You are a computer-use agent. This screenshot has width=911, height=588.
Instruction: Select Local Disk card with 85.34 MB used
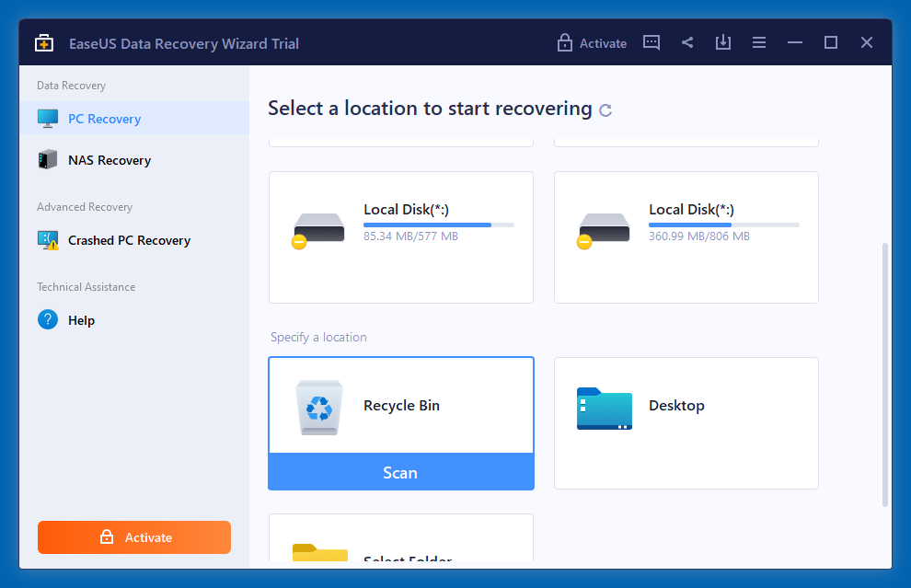coord(401,237)
